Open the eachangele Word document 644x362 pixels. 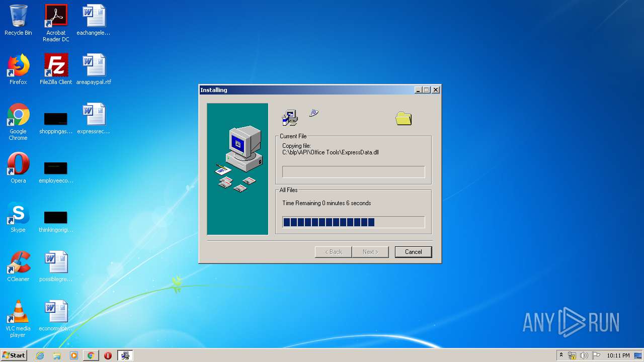point(94,20)
